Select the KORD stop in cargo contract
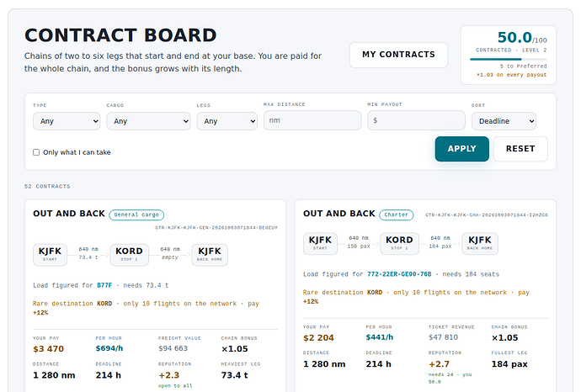The height and width of the screenshot is (392, 581). coord(130,255)
